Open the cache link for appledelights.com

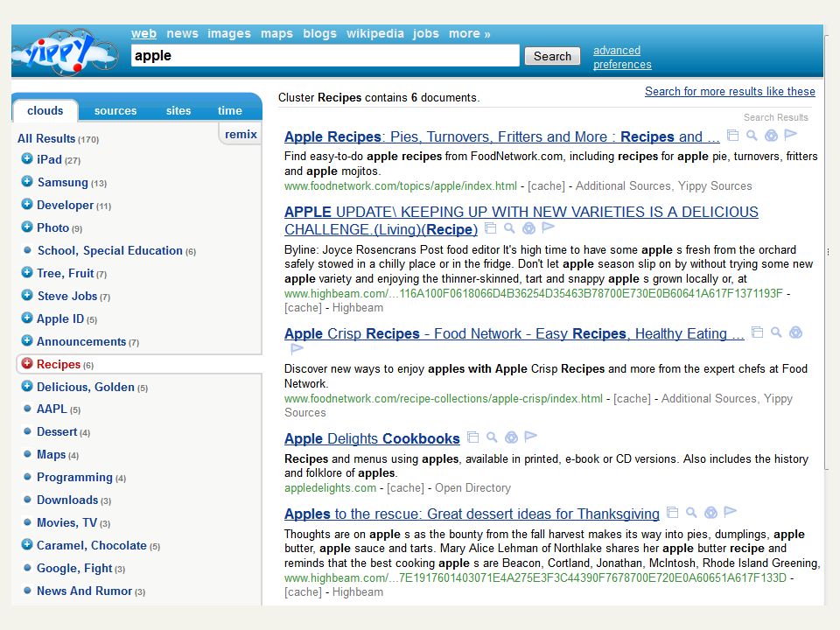[405, 488]
